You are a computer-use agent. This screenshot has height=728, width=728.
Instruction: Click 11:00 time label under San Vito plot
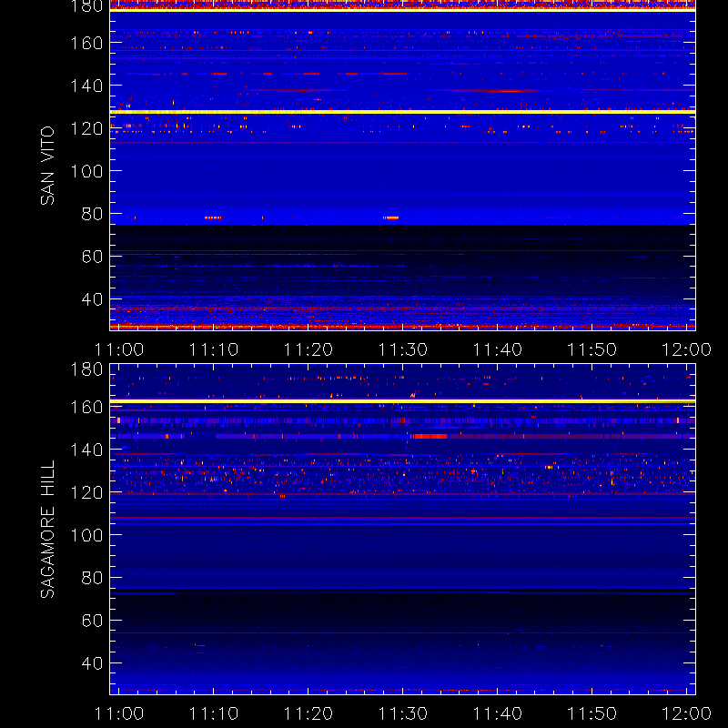point(119,349)
